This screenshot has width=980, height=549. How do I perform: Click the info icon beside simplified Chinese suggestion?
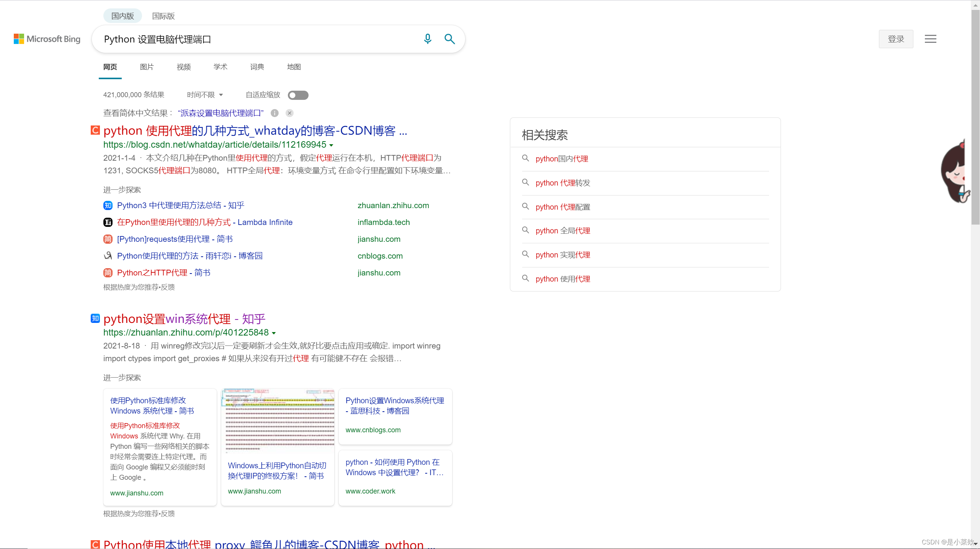pos(274,113)
